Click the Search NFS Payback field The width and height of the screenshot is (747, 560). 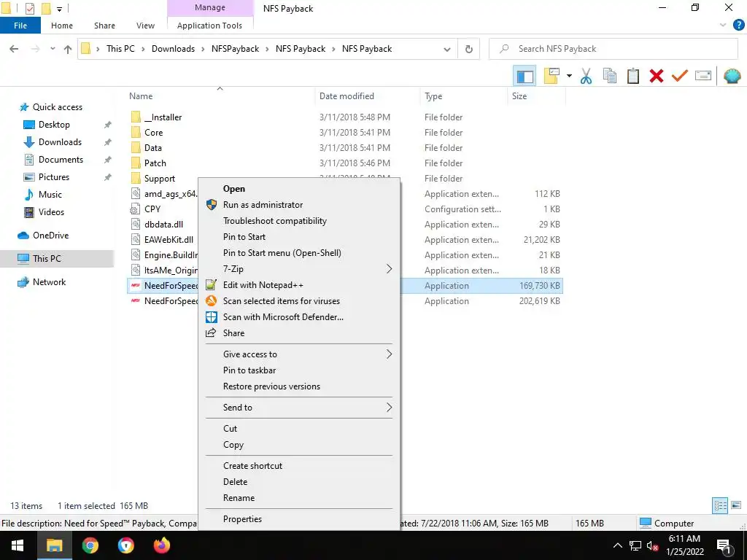coord(613,49)
